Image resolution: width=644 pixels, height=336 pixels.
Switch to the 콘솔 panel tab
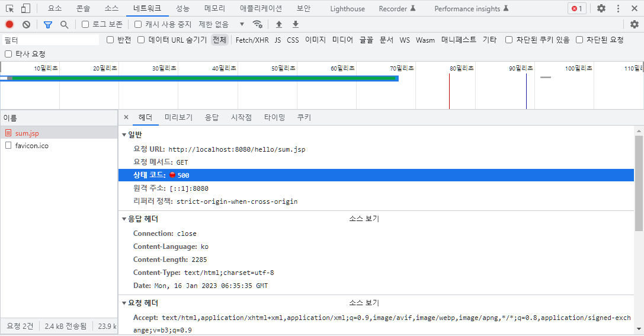tap(83, 8)
